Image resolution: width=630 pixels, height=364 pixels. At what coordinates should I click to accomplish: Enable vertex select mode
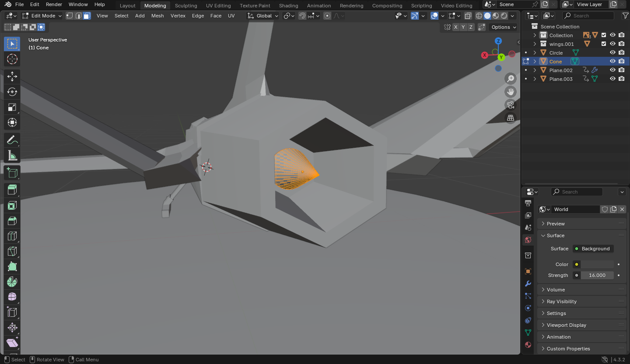tap(70, 16)
